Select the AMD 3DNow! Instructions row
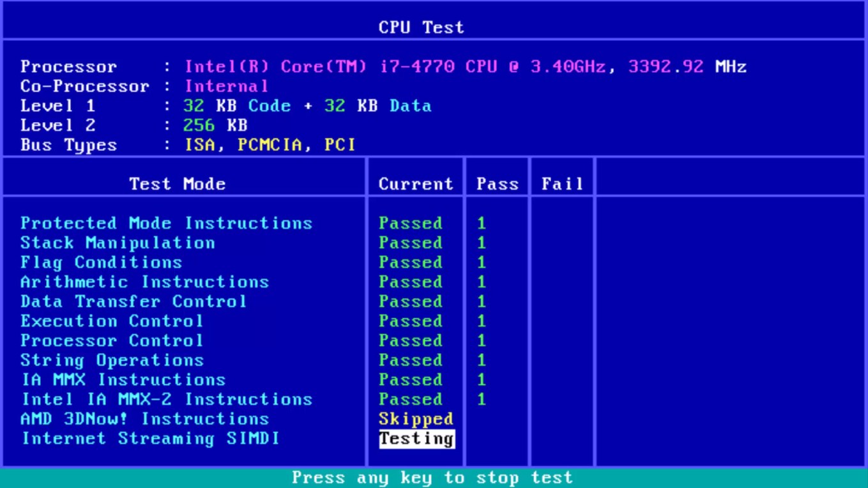868x488 pixels. click(144, 419)
